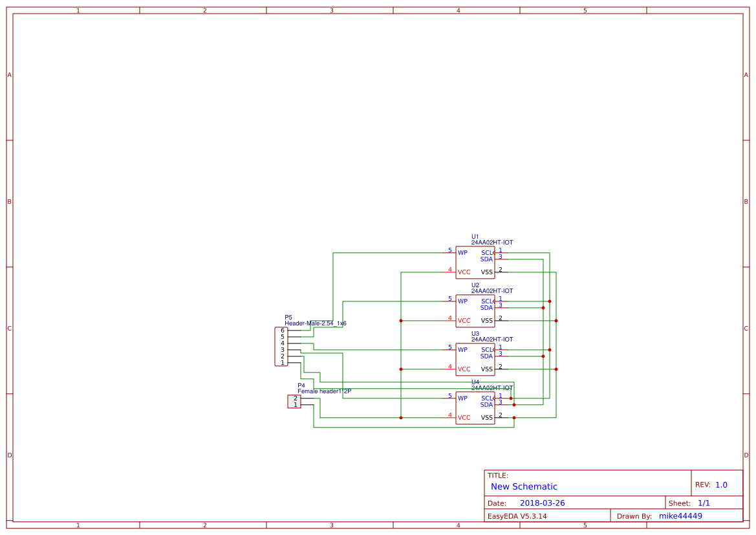Select the VSS pin label on U2
This screenshot has width=756, height=535.
487,320
